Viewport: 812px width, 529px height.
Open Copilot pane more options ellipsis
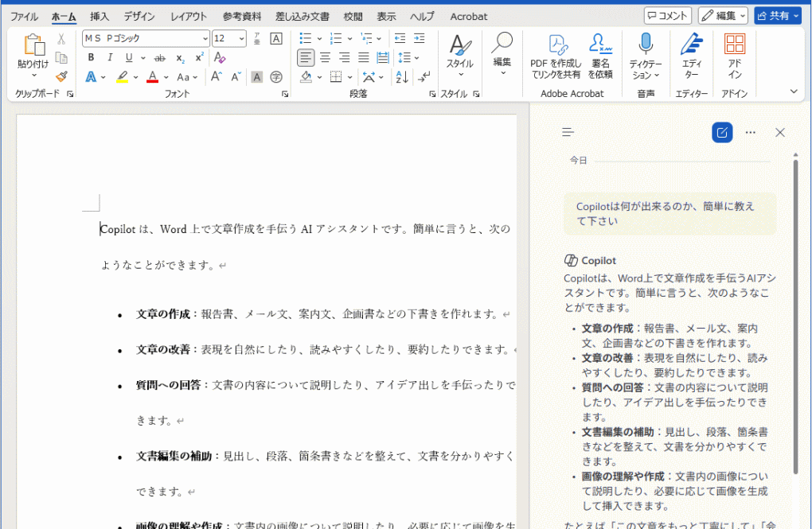751,133
